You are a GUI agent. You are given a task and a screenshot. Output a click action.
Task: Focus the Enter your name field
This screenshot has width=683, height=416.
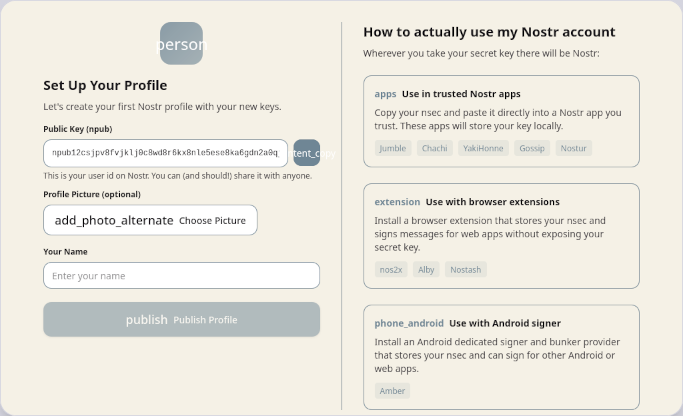coord(181,276)
